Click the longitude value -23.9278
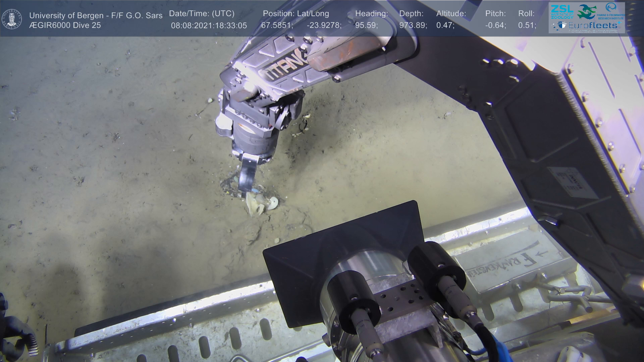The width and height of the screenshot is (644, 362). coord(324,25)
